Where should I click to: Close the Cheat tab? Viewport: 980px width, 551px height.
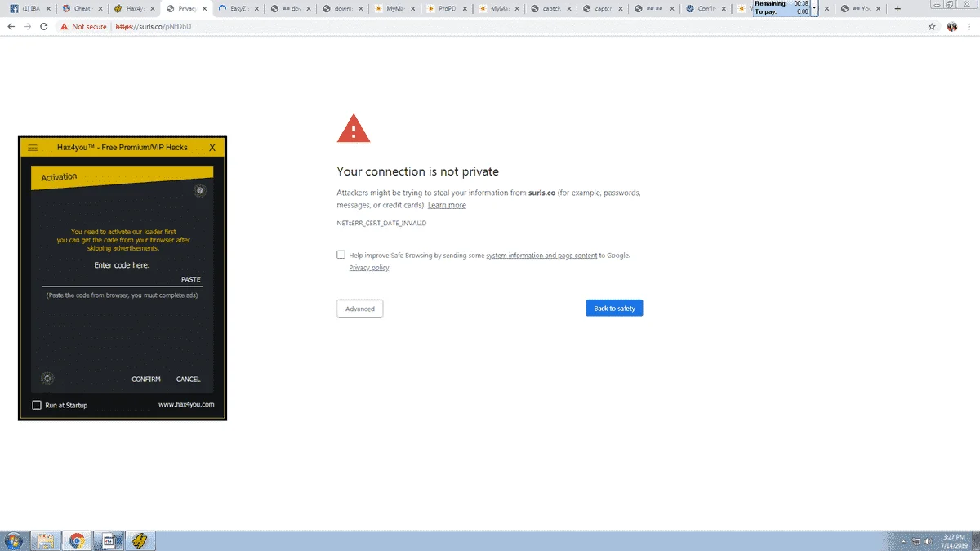point(100,9)
